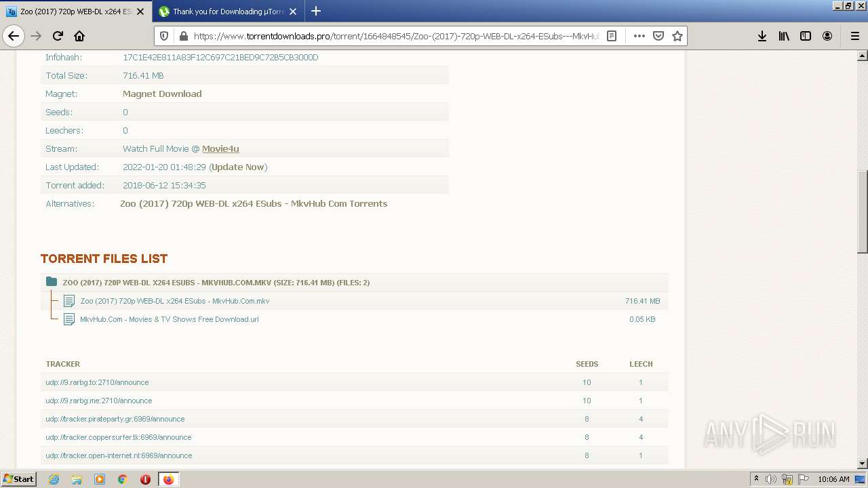
Task: Click tracker.pirateparty.gr announce row
Action: click(355, 419)
